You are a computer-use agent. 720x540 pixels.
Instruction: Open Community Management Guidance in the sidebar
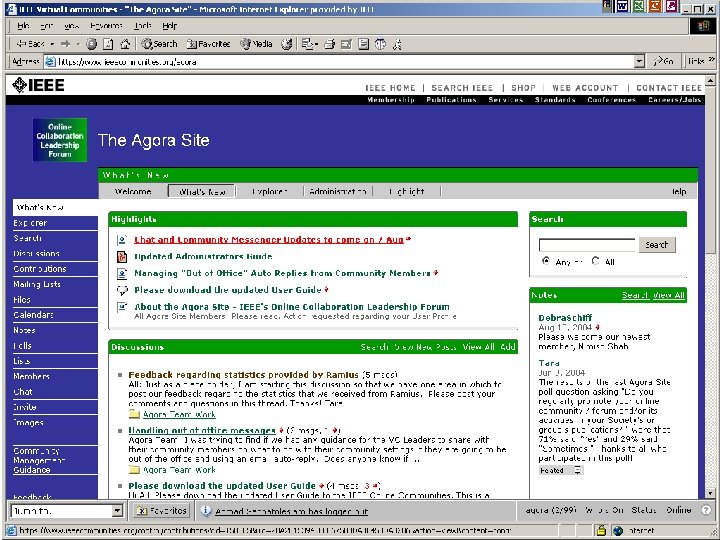click(x=39, y=460)
